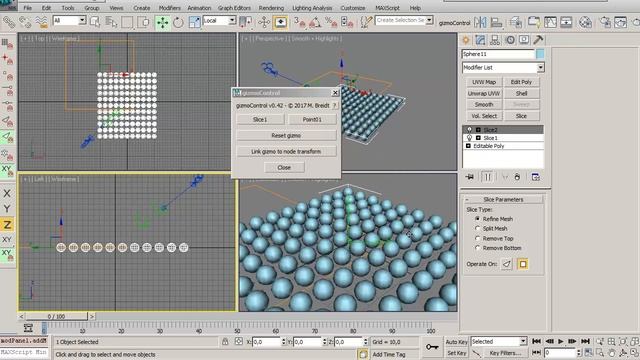Toggle selection lock padlock icon
The width and height of the screenshot is (640, 360).
pos(225,342)
